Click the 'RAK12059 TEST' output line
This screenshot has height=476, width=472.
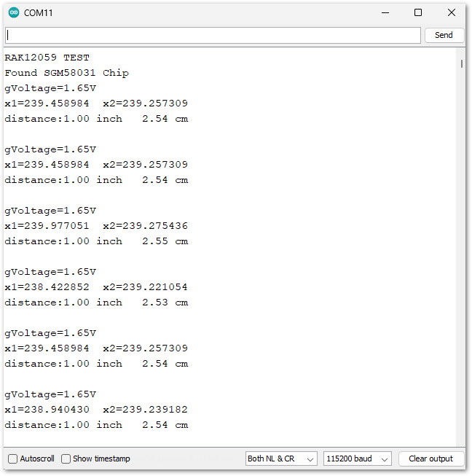click(47, 58)
